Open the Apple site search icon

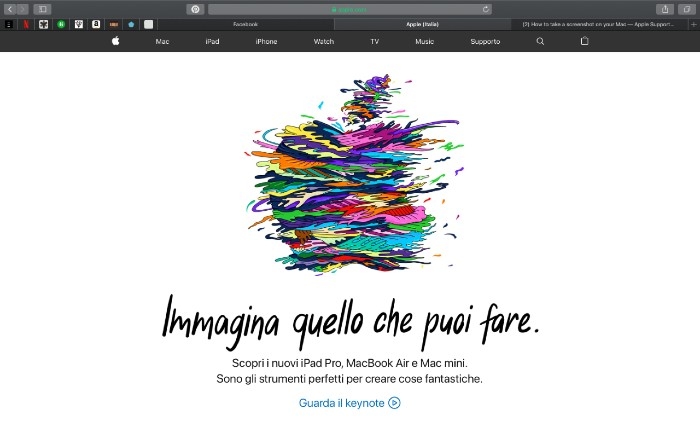(x=540, y=41)
